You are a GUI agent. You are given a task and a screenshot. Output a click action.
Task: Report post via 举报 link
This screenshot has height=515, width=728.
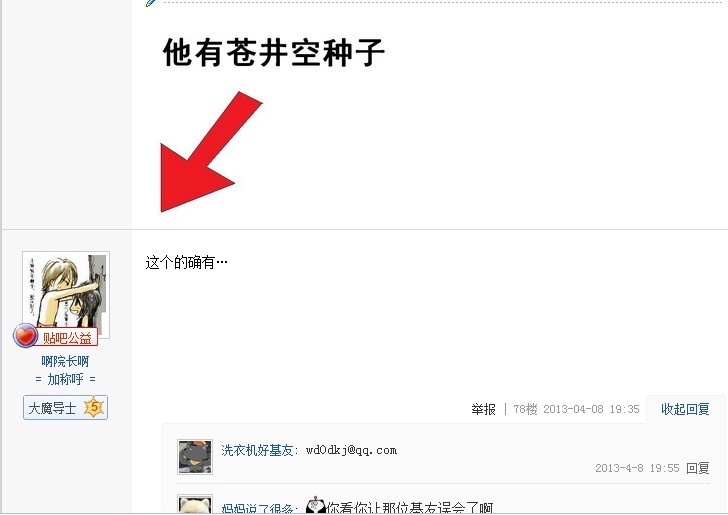pyautogui.click(x=483, y=409)
